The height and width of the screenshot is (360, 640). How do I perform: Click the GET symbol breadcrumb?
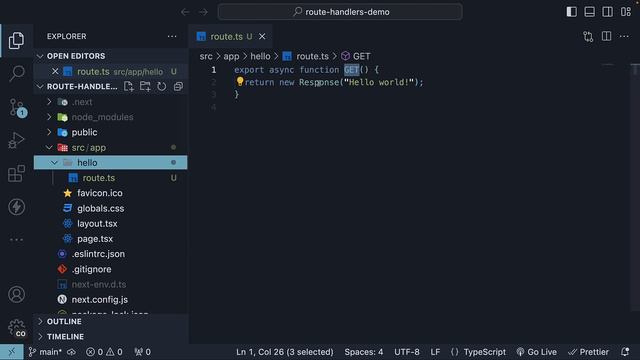(356, 56)
